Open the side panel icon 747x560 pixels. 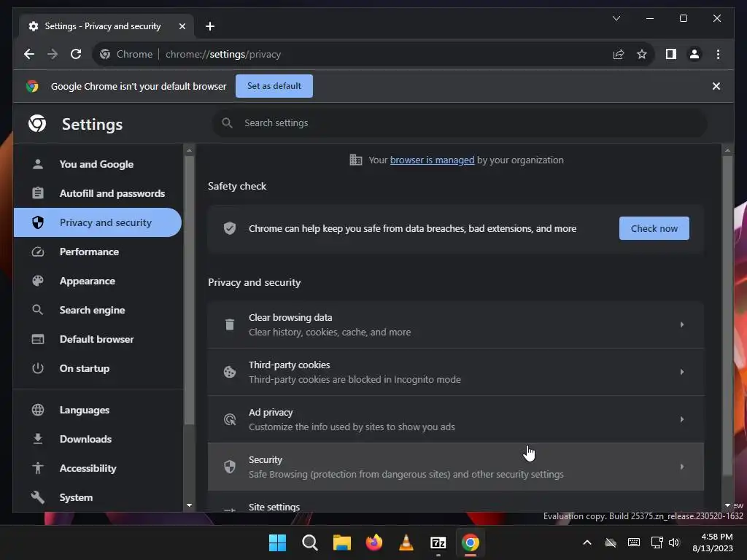point(671,54)
